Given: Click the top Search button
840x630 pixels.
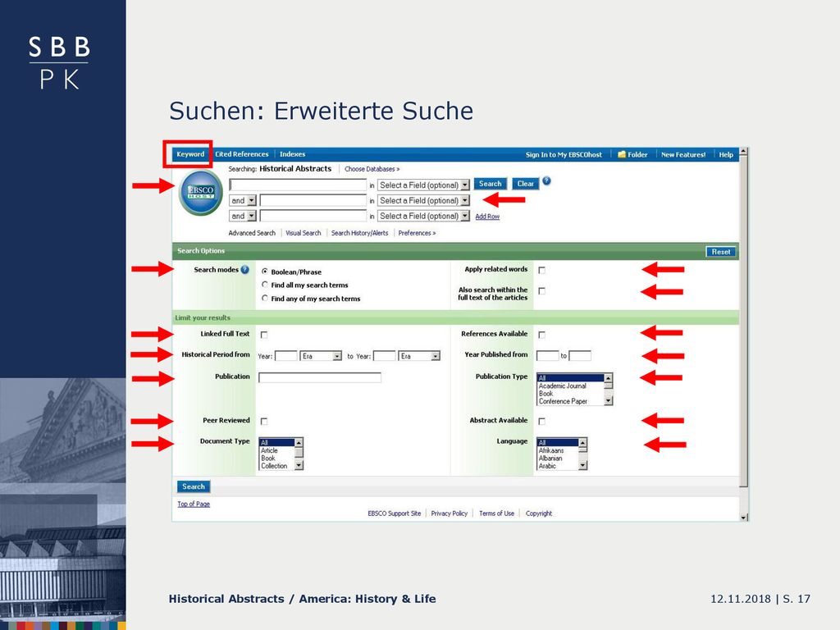Looking at the screenshot, I should pyautogui.click(x=491, y=184).
